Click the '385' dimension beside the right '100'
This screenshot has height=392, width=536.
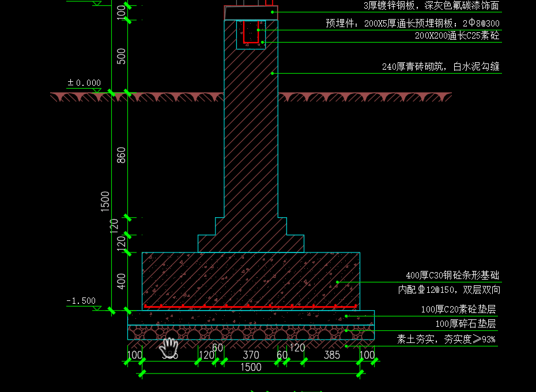332,355
